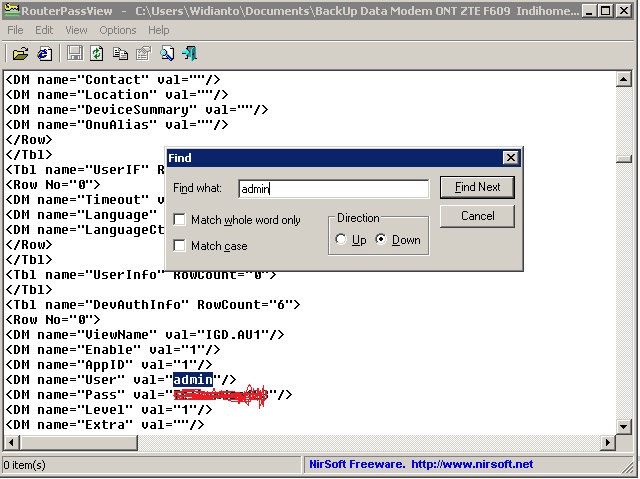Click the vertical scrollbar down arrow
Image resolution: width=640 pixels, height=479 pixels.
[623, 427]
